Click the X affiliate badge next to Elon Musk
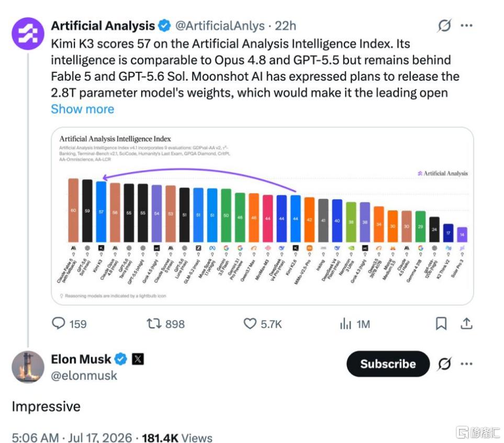Image resolution: width=504 pixels, height=443 pixels. point(138,359)
